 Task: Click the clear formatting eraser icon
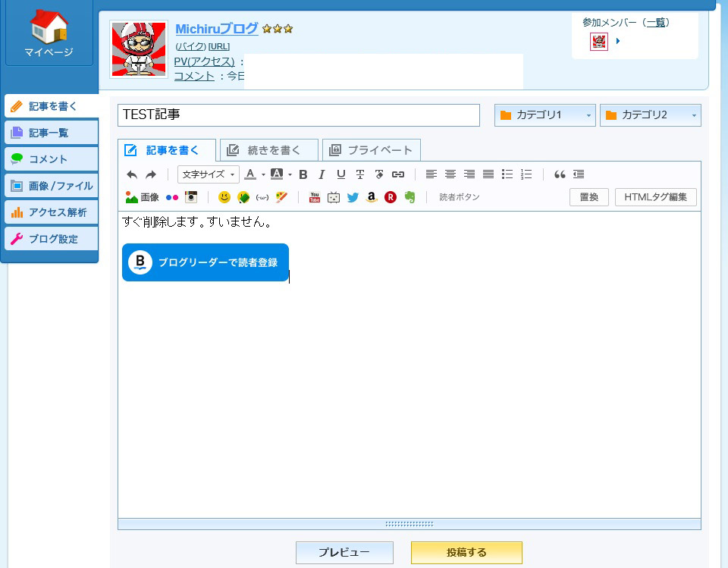point(379,174)
